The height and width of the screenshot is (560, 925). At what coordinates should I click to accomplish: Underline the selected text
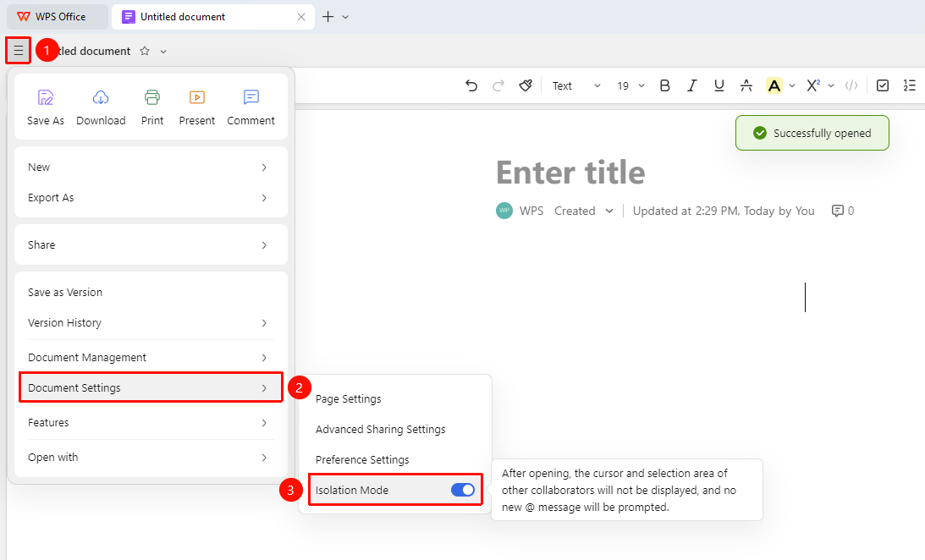click(719, 86)
